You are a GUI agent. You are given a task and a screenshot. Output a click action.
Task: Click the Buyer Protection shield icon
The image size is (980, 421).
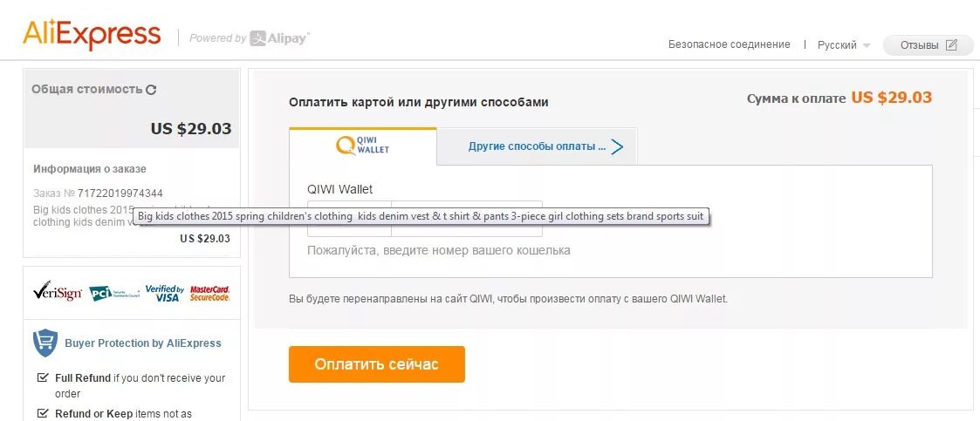(x=45, y=343)
